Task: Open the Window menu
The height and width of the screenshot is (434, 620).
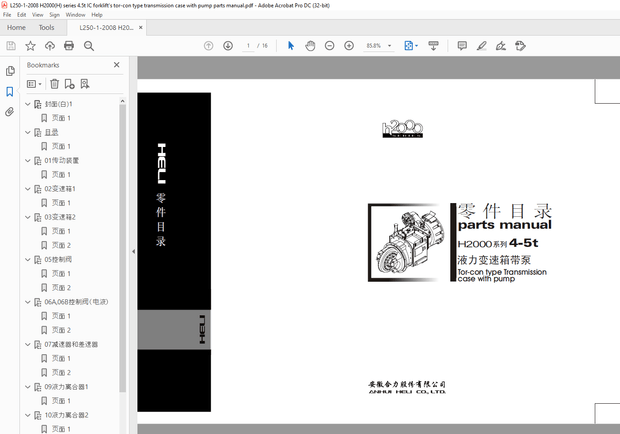Action: tap(76, 15)
